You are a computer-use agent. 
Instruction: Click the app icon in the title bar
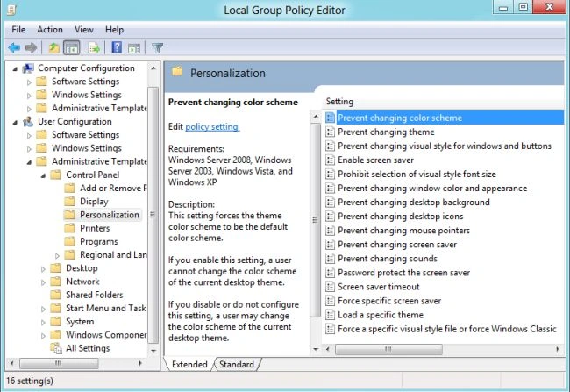(12, 10)
